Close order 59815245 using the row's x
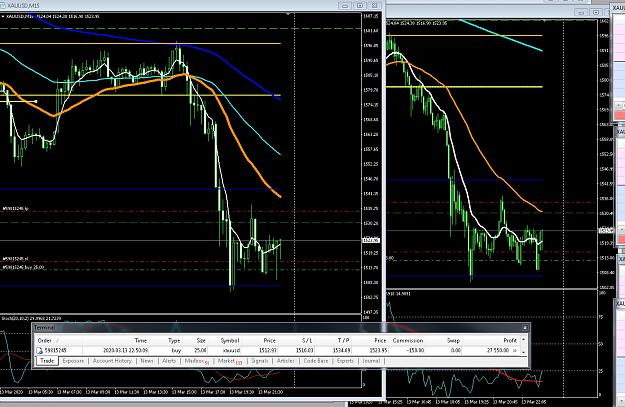 click(515, 350)
